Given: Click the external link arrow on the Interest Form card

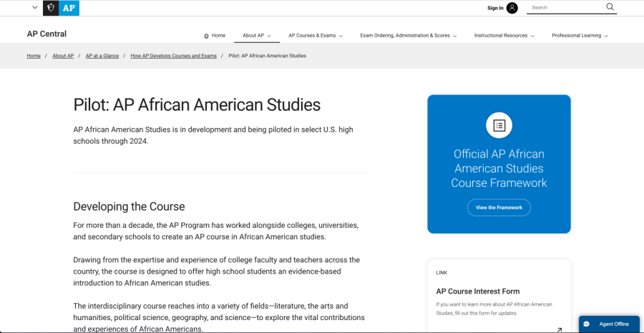Looking at the screenshot, I should (559, 329).
